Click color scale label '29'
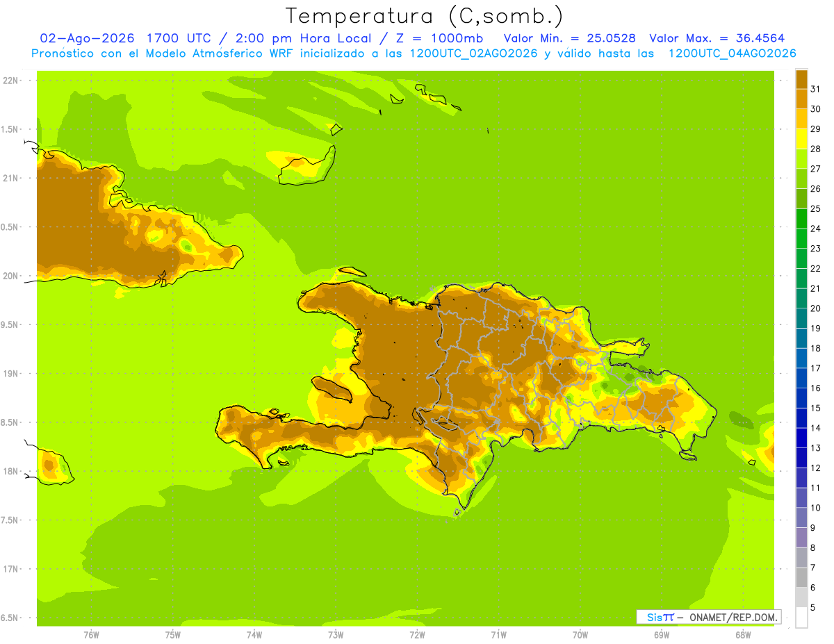Image resolution: width=834 pixels, height=644 pixels. click(x=815, y=129)
